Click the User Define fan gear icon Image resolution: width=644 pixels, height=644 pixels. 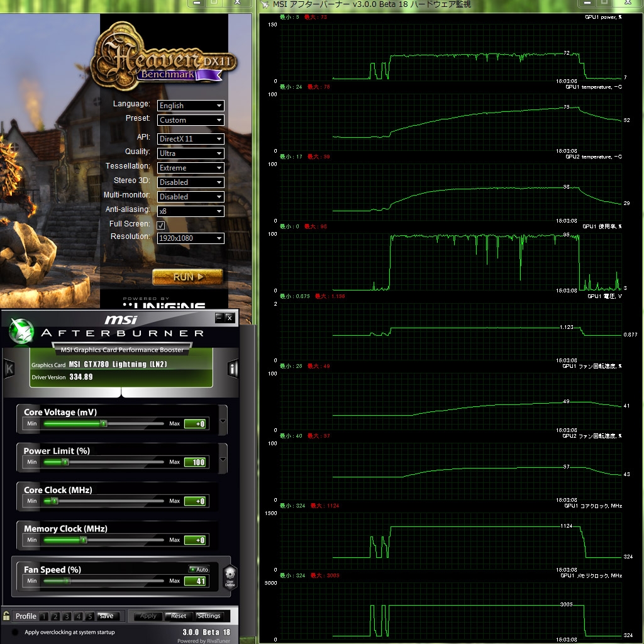(230, 577)
